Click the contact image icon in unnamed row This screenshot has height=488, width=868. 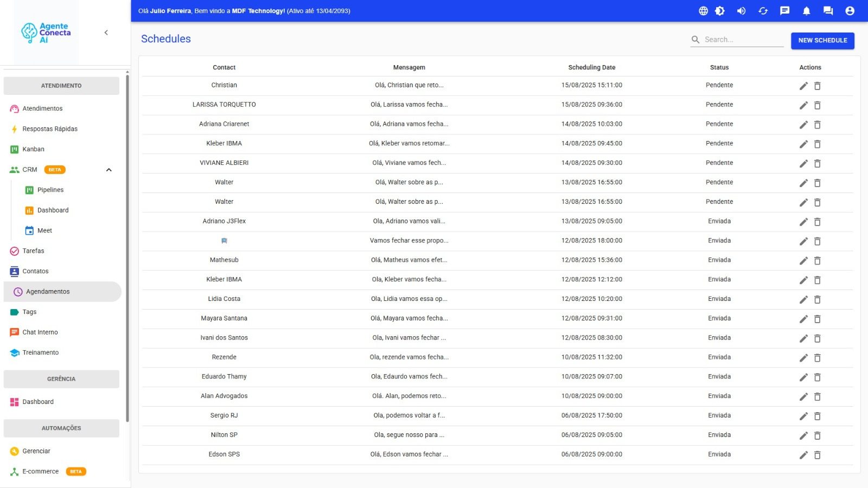click(224, 241)
